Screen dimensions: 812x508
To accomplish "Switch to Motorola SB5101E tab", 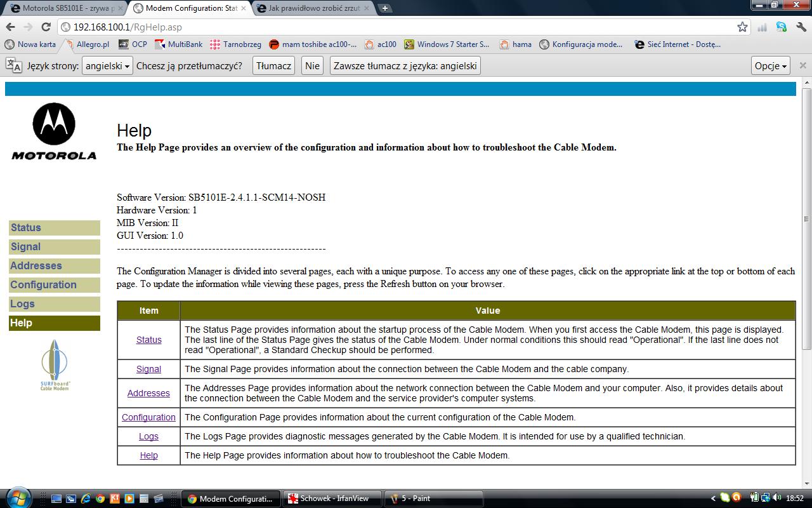I will (63, 8).
